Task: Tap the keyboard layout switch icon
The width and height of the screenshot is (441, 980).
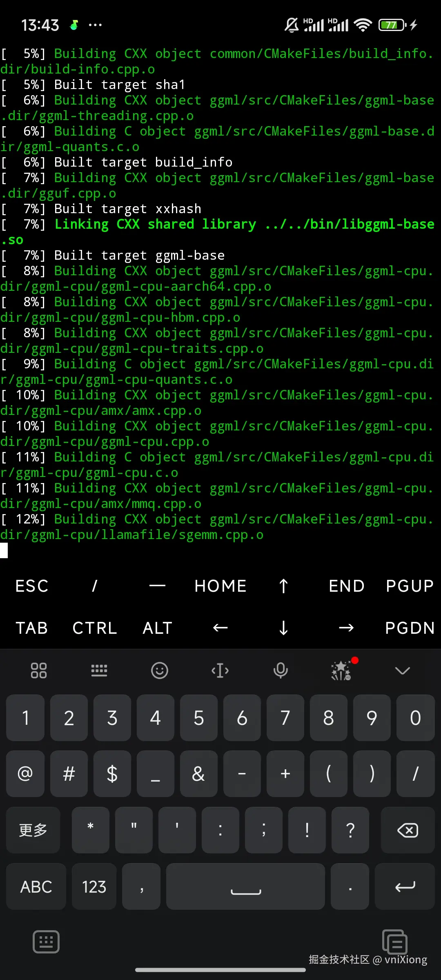Action: [99, 670]
